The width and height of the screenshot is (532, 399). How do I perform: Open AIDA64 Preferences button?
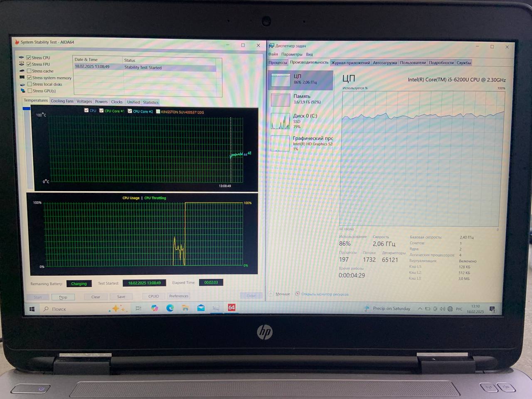coord(179,296)
